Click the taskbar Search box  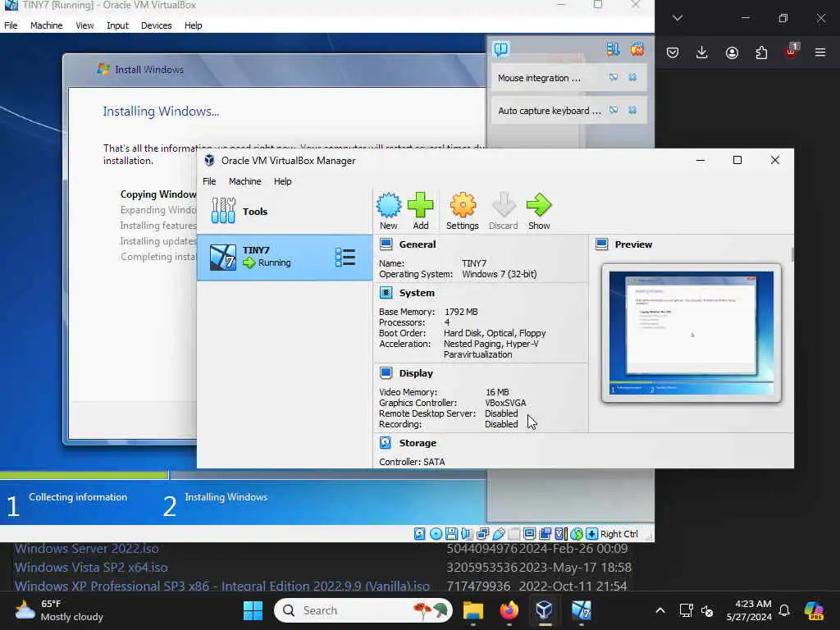363,610
